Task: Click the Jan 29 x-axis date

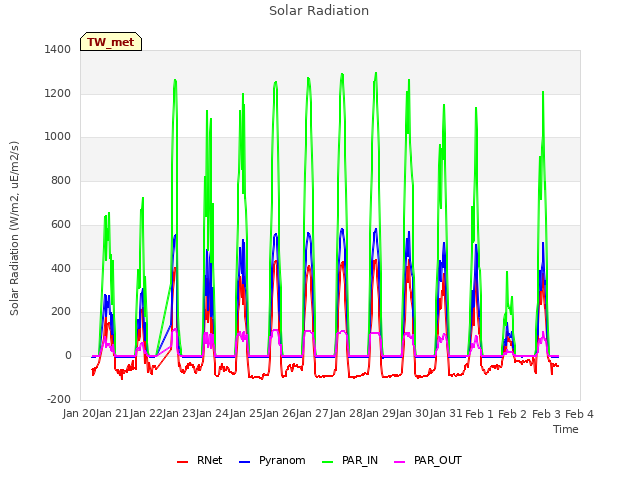Action: click(x=380, y=414)
